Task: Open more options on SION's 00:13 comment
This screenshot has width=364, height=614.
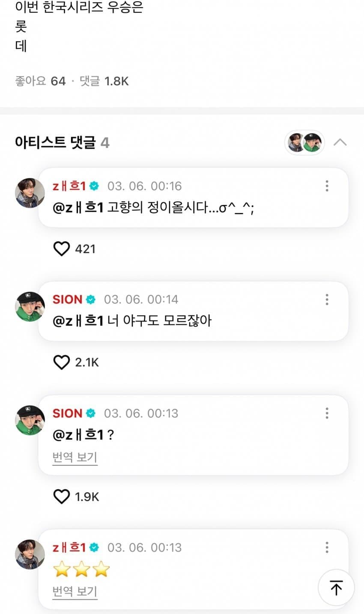Action: click(327, 413)
